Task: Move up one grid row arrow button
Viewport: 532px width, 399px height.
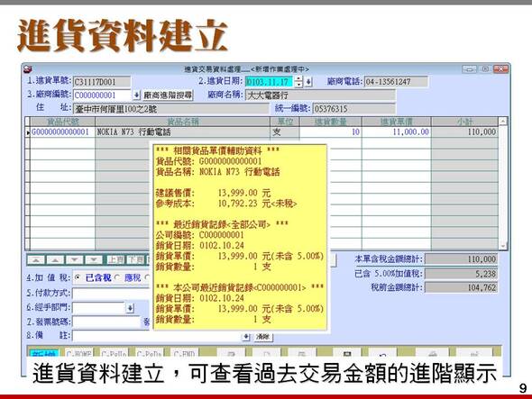Action: 55,260
